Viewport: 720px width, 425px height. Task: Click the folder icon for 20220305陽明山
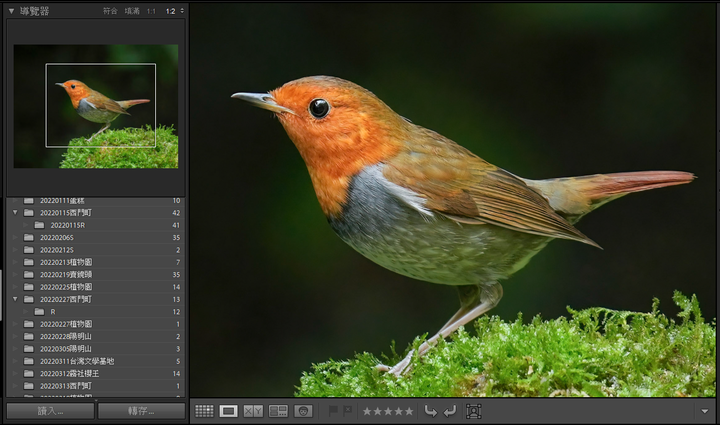29,349
